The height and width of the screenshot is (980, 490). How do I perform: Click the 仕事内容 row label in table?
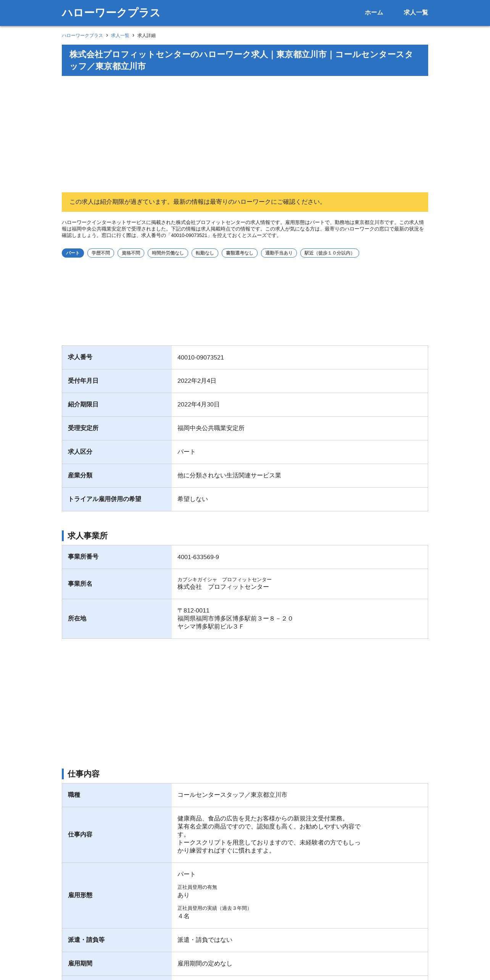pos(80,835)
